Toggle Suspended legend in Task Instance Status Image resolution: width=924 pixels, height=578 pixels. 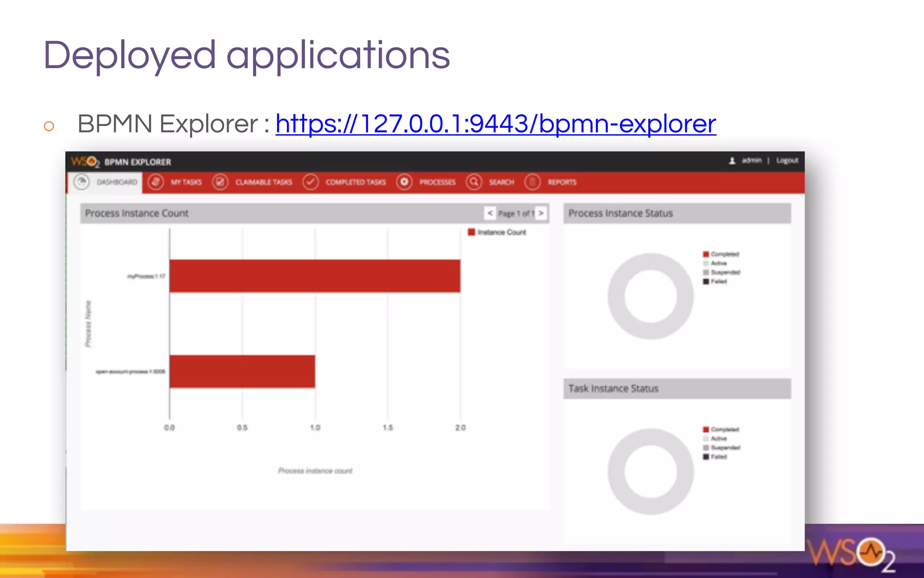click(721, 447)
